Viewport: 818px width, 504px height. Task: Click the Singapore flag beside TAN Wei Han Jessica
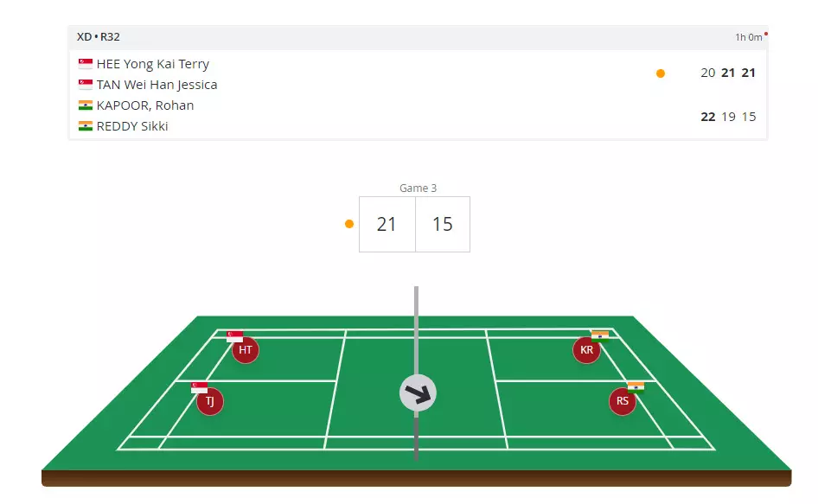(86, 85)
